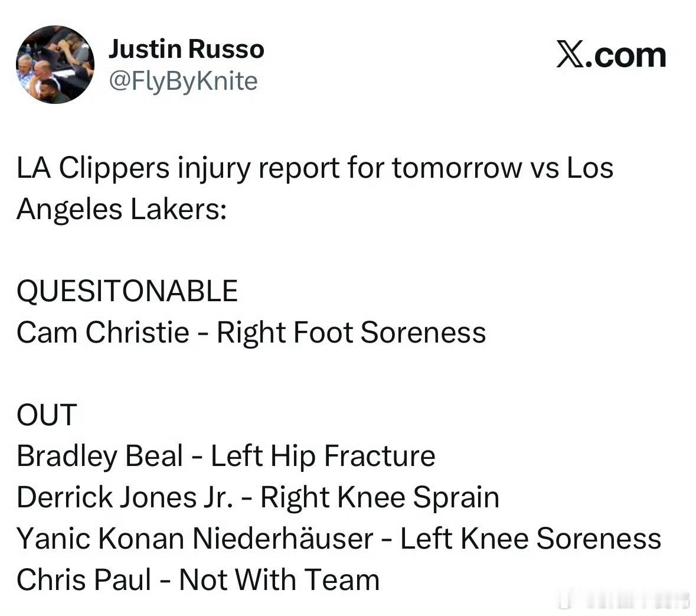Click the X logo icon
This screenshot has width=696, height=616.
570,56
